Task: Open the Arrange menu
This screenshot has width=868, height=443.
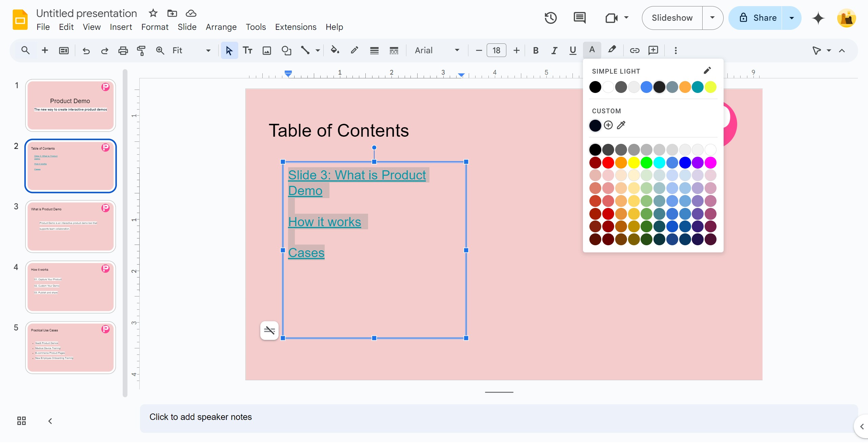Action: 221,27
